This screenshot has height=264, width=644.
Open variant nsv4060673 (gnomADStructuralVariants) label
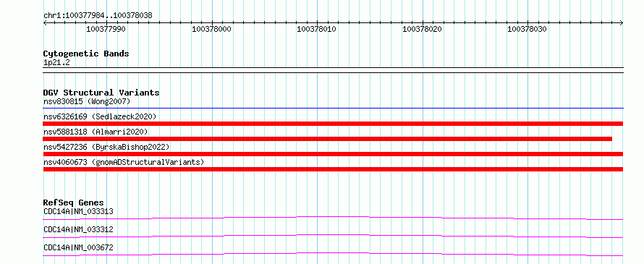tap(124, 162)
